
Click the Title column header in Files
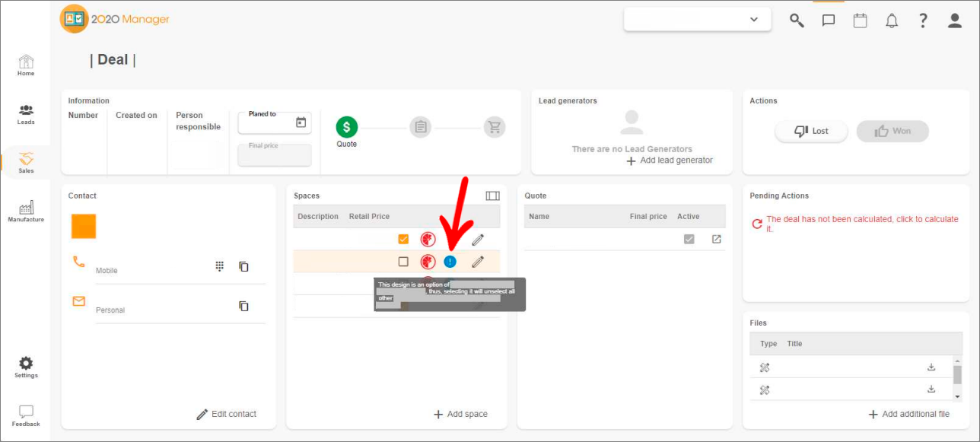tap(794, 343)
